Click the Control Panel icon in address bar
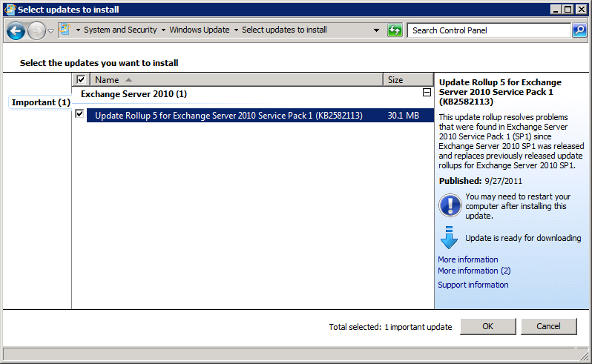Viewport: 592px width, 364px height. [x=65, y=30]
